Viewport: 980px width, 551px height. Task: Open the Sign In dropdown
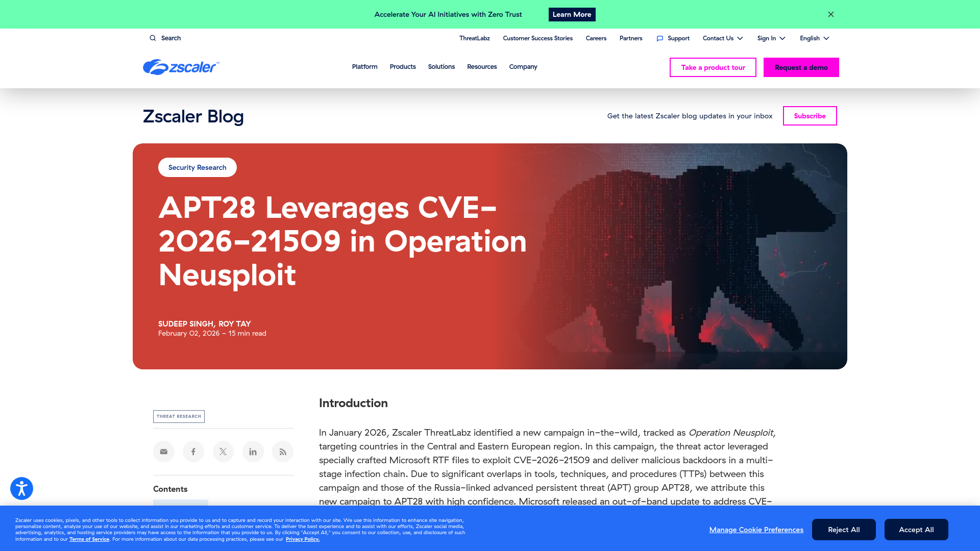coord(771,38)
